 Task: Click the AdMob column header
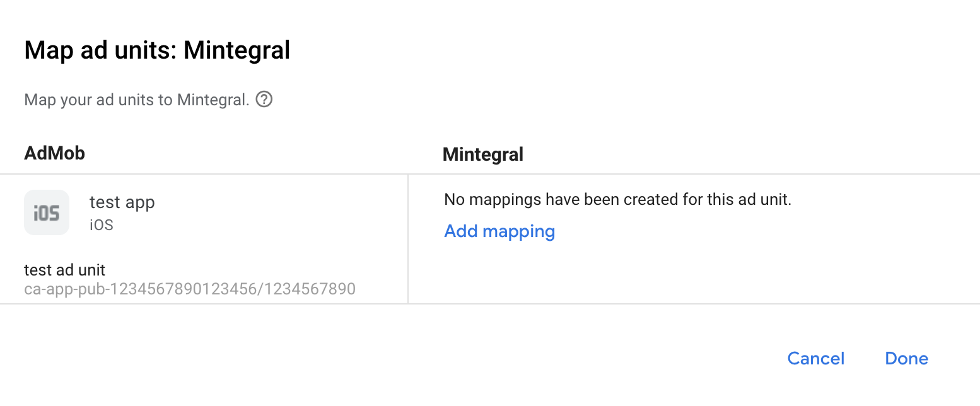tap(54, 153)
